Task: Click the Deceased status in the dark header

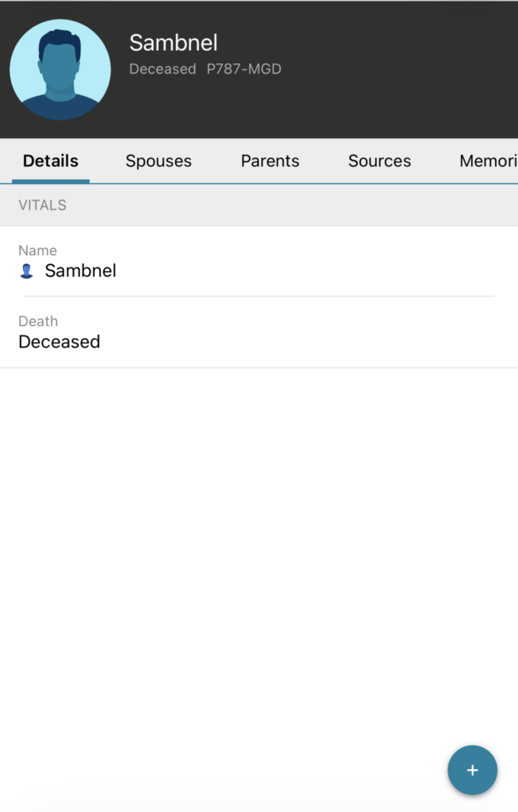Action: (163, 69)
